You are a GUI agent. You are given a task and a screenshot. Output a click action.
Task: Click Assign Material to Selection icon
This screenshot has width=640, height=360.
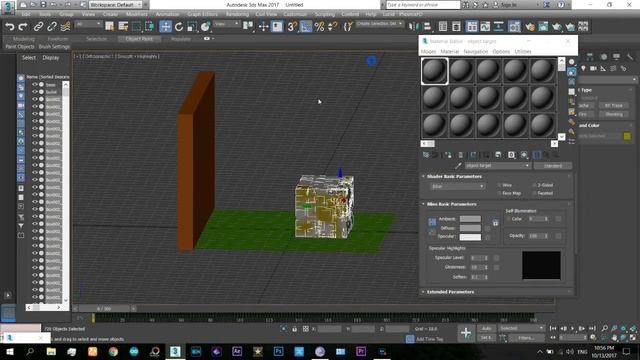click(448, 155)
